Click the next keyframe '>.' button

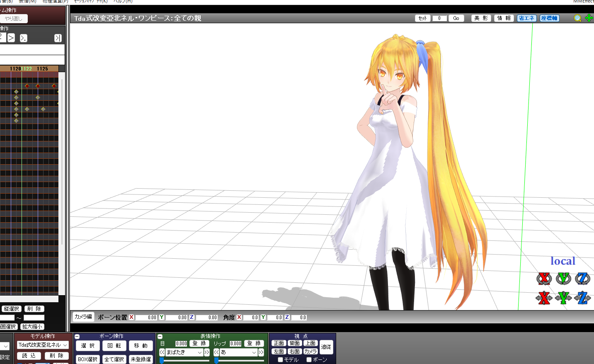[24, 38]
